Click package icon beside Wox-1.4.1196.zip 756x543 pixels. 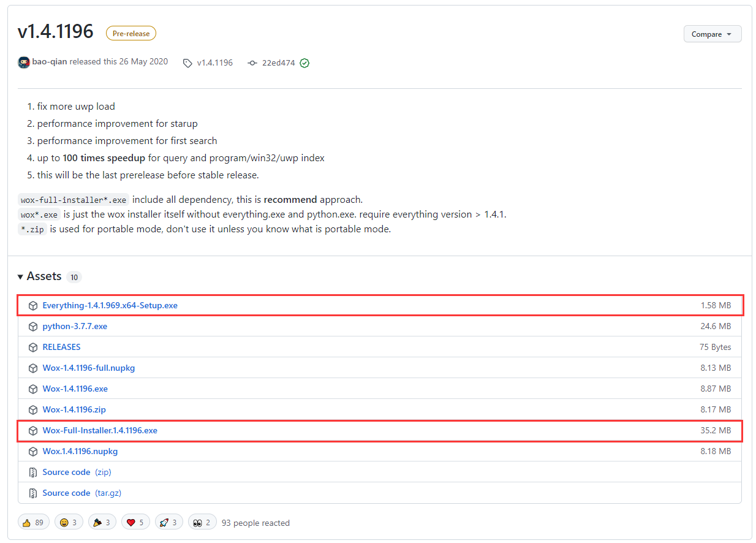33,409
